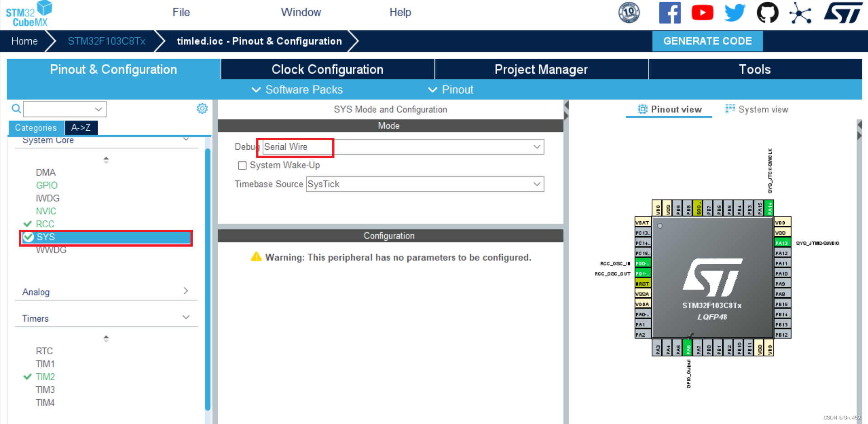Collapse panel arrows beside Pinout view
868x424 pixels.
click(566, 110)
